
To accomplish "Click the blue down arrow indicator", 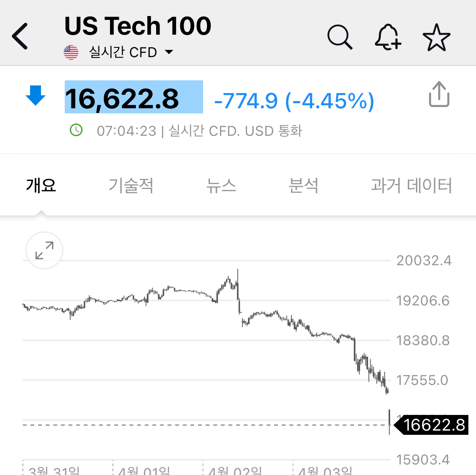I will coord(36,96).
